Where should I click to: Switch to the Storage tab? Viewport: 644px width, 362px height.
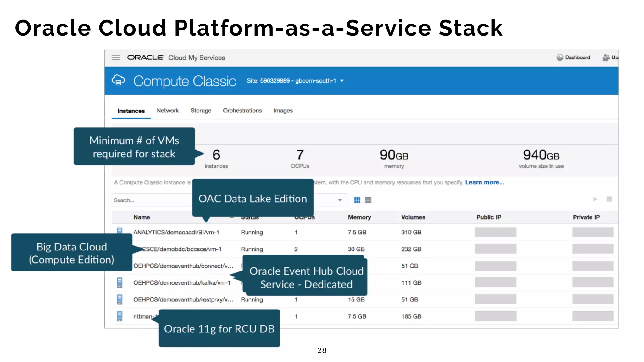pos(201,111)
